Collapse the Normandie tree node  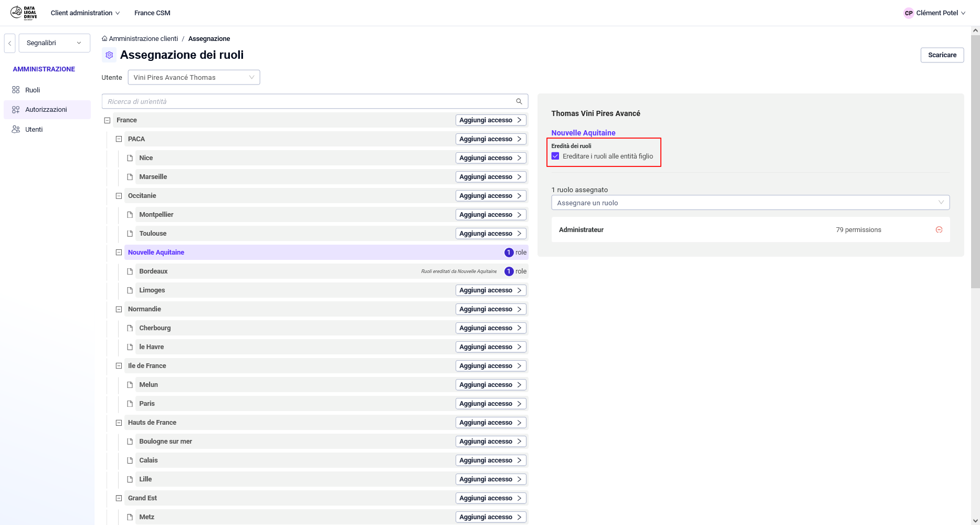119,309
